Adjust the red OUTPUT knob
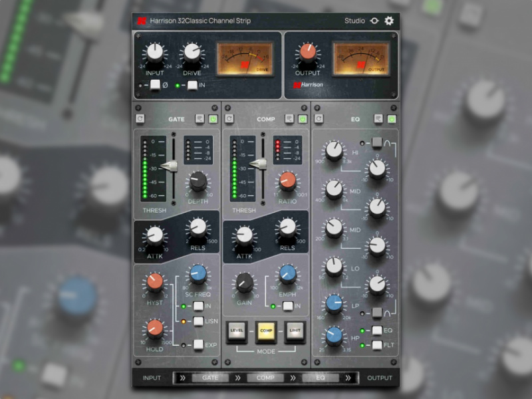 pos(307,53)
